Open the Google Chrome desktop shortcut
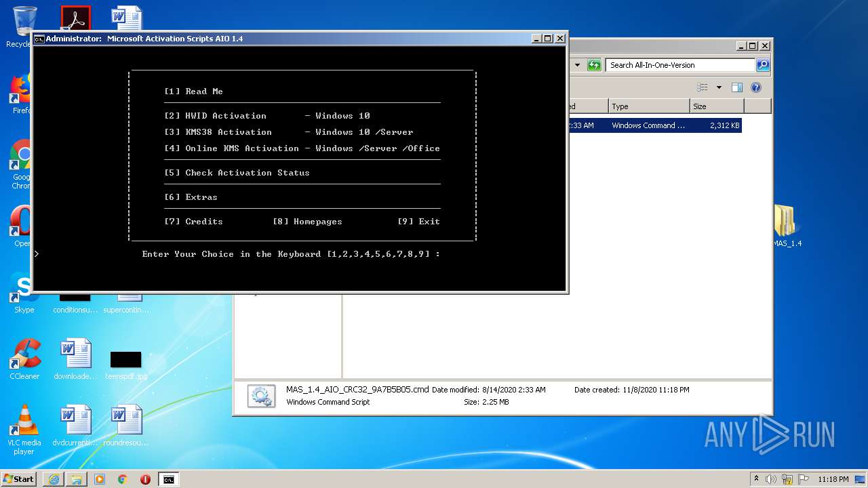 pos(20,164)
